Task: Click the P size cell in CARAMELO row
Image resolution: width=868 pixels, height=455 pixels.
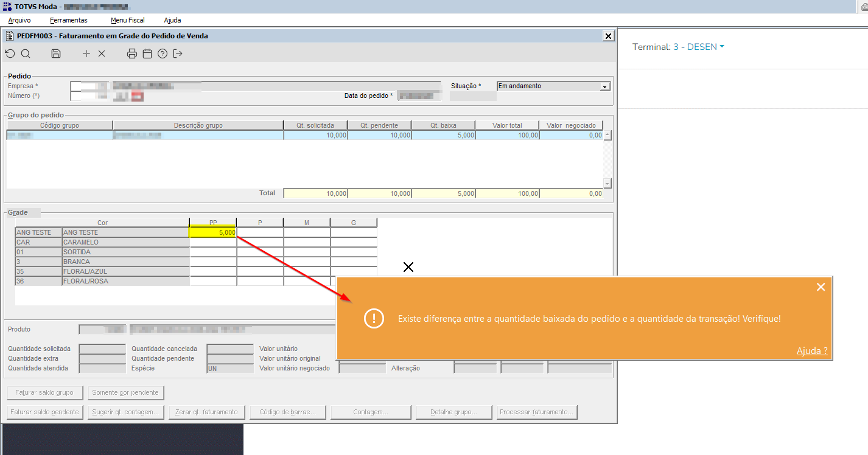Action: coord(260,242)
